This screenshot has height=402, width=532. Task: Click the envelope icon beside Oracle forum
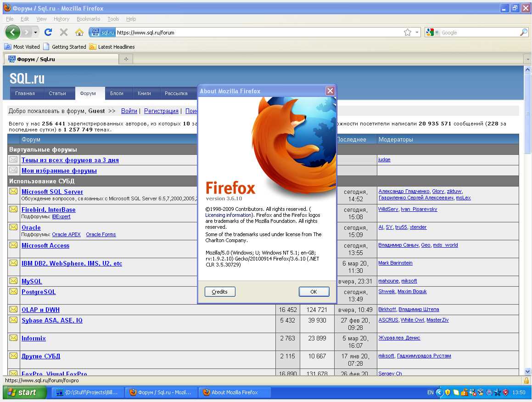point(13,227)
